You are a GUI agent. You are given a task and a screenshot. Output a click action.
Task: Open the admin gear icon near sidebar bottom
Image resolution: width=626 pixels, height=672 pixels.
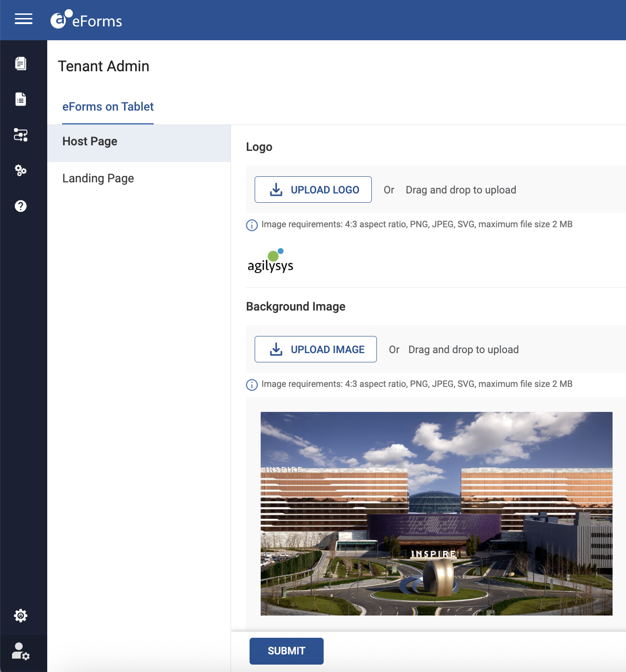coord(21,616)
